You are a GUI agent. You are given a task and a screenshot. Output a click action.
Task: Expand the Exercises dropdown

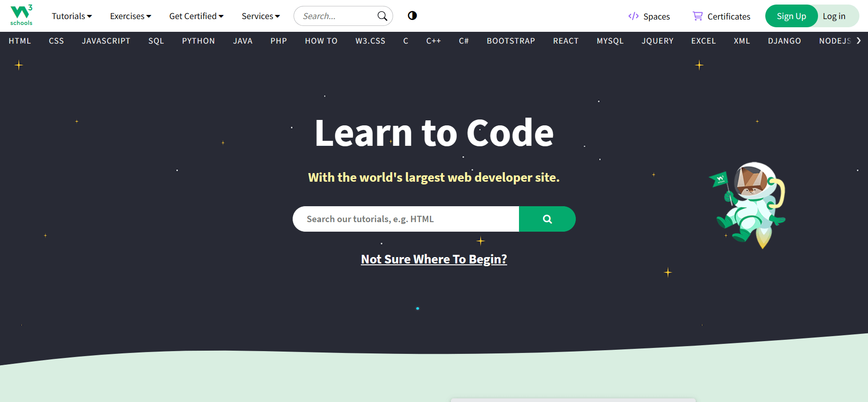pyautogui.click(x=130, y=16)
